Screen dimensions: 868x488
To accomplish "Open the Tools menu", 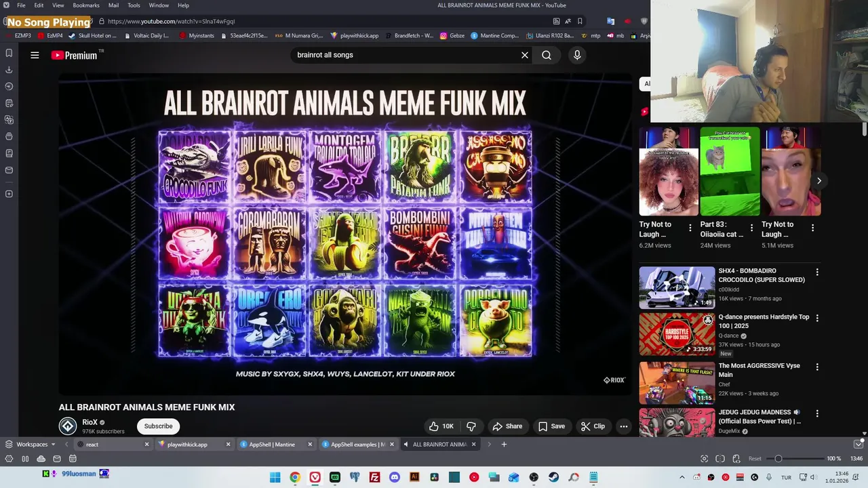I will click(134, 5).
